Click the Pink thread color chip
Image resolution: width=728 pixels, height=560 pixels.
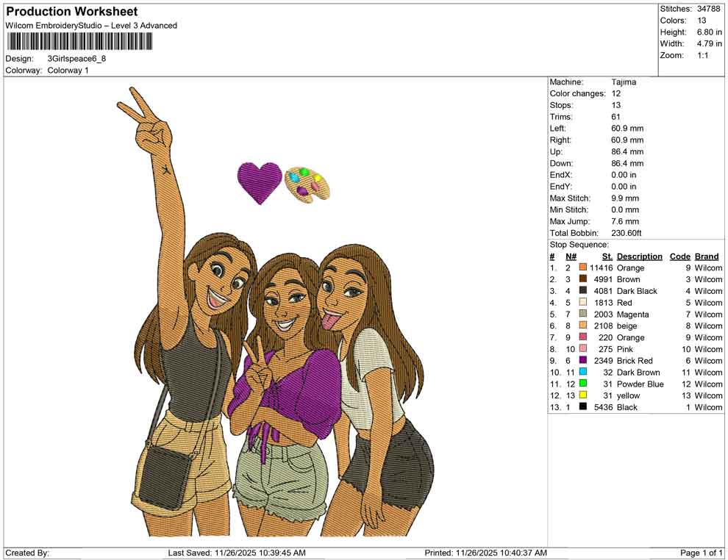(x=582, y=349)
